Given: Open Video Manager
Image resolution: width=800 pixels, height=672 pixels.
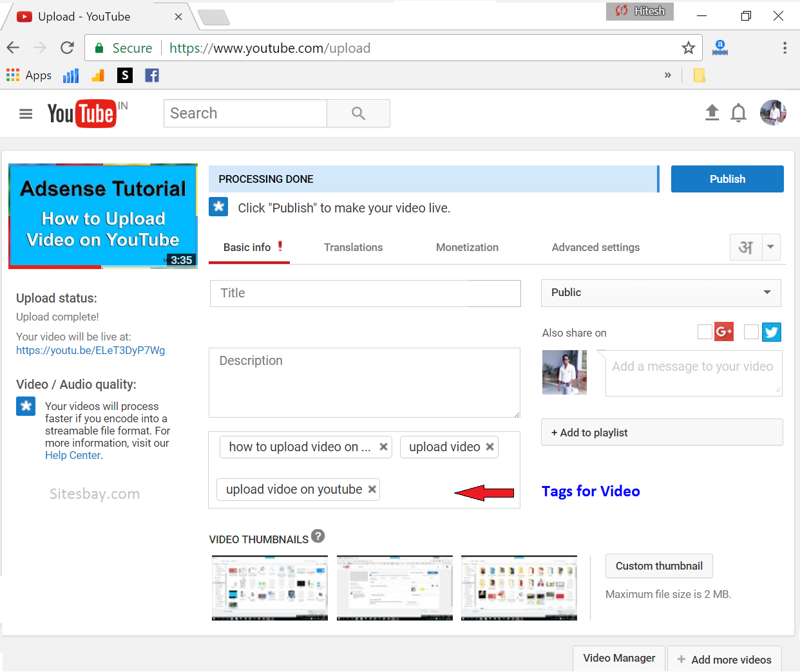Looking at the screenshot, I should coord(619,658).
